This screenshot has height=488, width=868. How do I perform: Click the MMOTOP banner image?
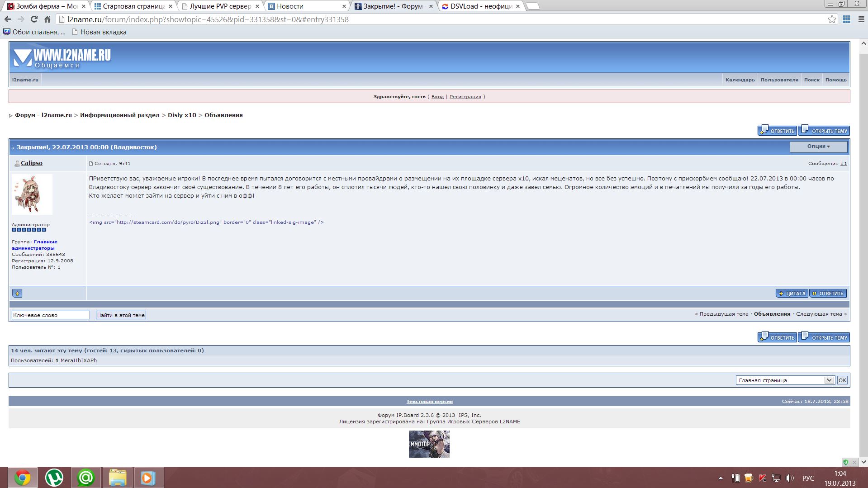429,444
